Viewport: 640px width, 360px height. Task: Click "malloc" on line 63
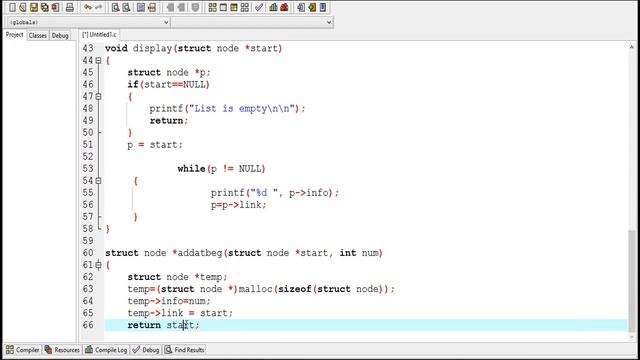[x=255, y=289]
